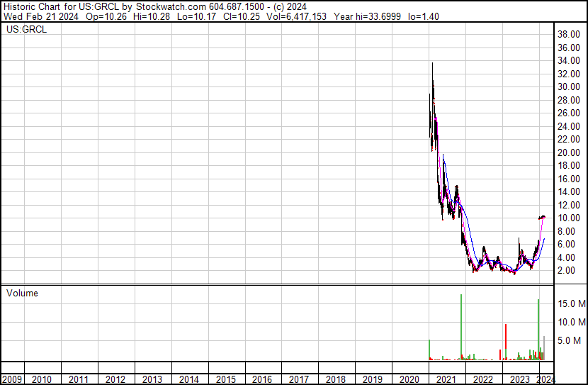
Task: Click the 20.00 price level label
Action: click(569, 152)
